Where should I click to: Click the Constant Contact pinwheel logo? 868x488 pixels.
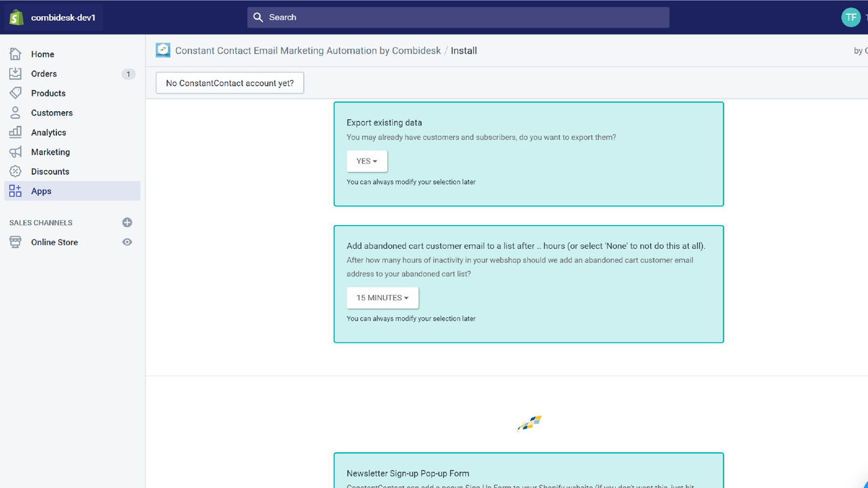[x=530, y=424]
